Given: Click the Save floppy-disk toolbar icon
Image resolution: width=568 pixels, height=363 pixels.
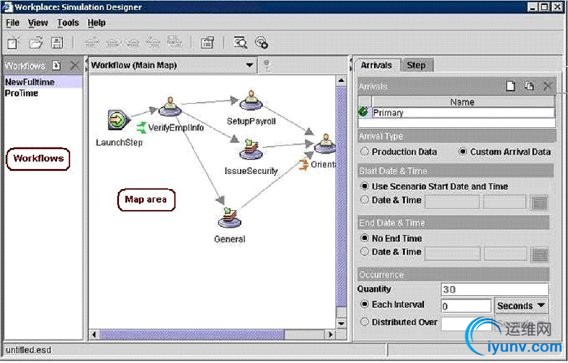Looking at the screenshot, I should pyautogui.click(x=57, y=43).
